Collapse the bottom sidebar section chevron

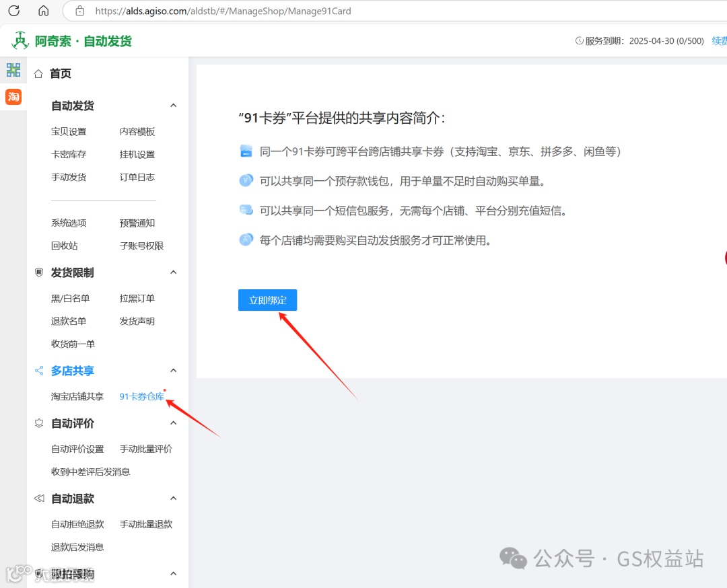click(x=174, y=574)
